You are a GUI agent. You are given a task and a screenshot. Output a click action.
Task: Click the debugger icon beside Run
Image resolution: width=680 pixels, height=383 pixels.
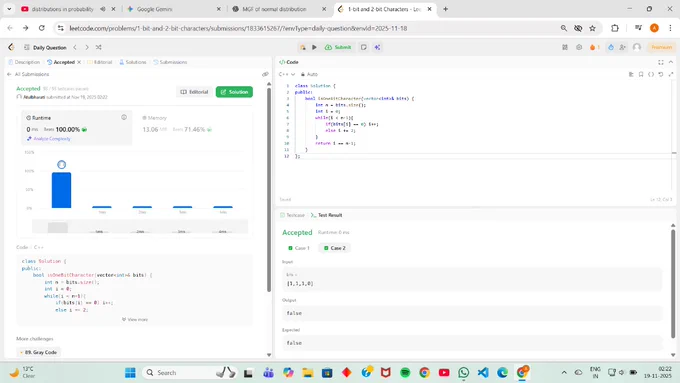[303, 47]
